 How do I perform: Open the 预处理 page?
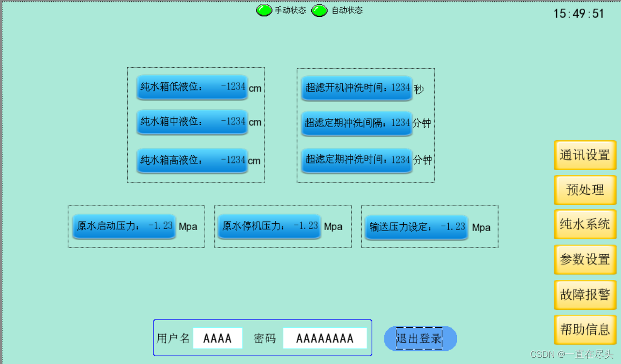click(x=585, y=190)
